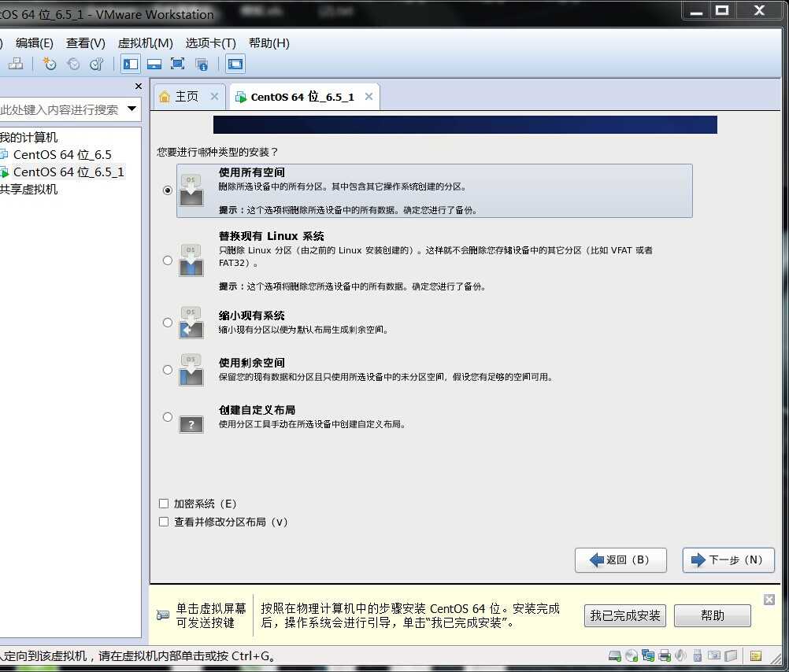The image size is (789, 672).
Task: Click the 帮助 button in the hint bar
Action: (713, 615)
